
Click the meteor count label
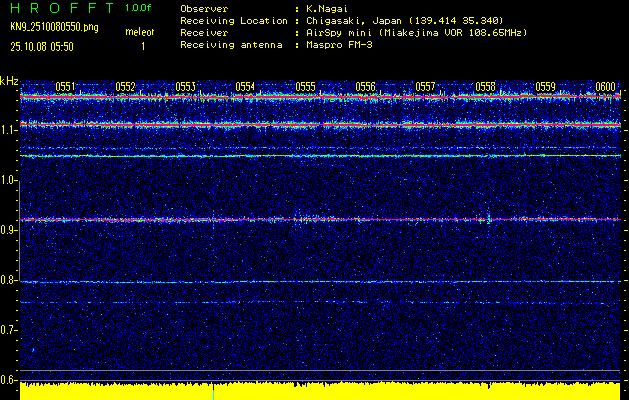point(139,33)
